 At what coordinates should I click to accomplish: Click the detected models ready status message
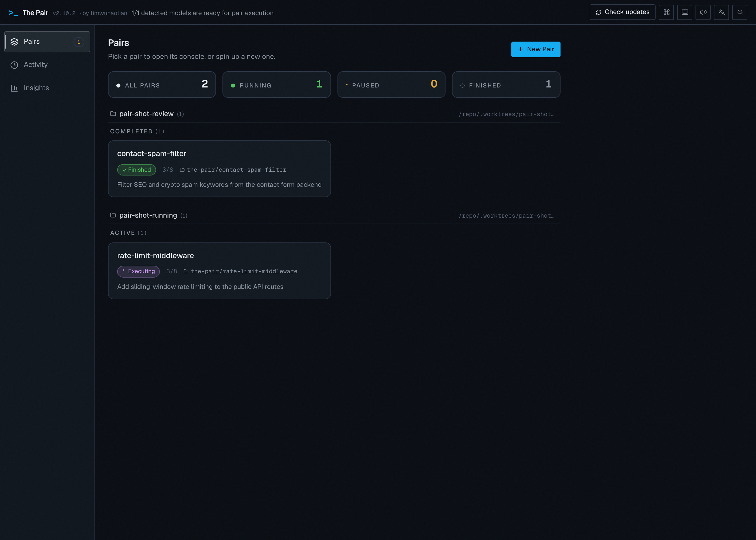coord(202,13)
